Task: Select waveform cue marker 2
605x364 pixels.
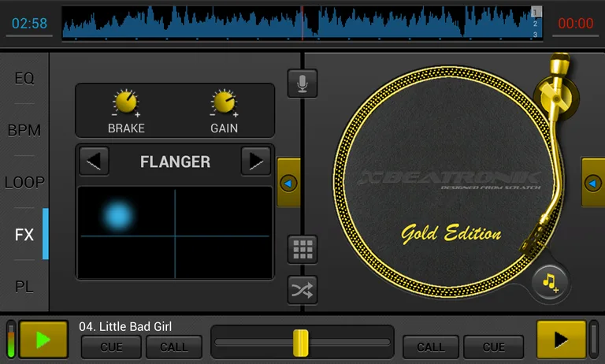Action: pos(535,24)
